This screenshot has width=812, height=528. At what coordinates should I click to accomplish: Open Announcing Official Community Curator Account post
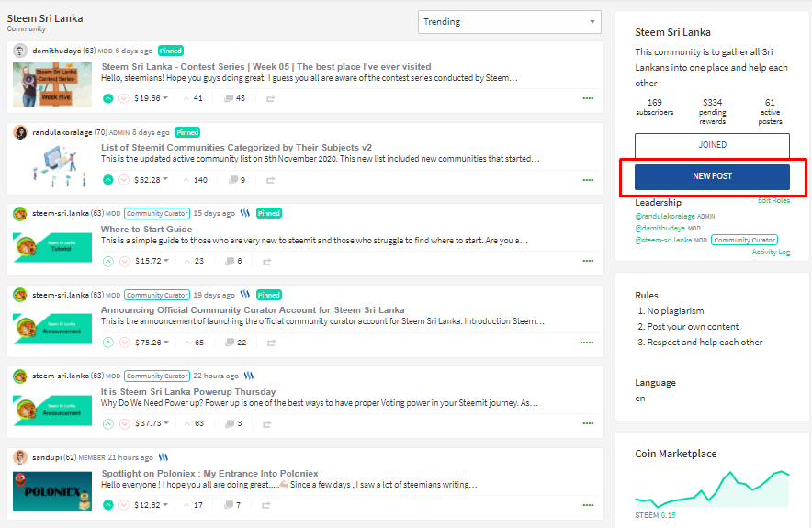(253, 310)
